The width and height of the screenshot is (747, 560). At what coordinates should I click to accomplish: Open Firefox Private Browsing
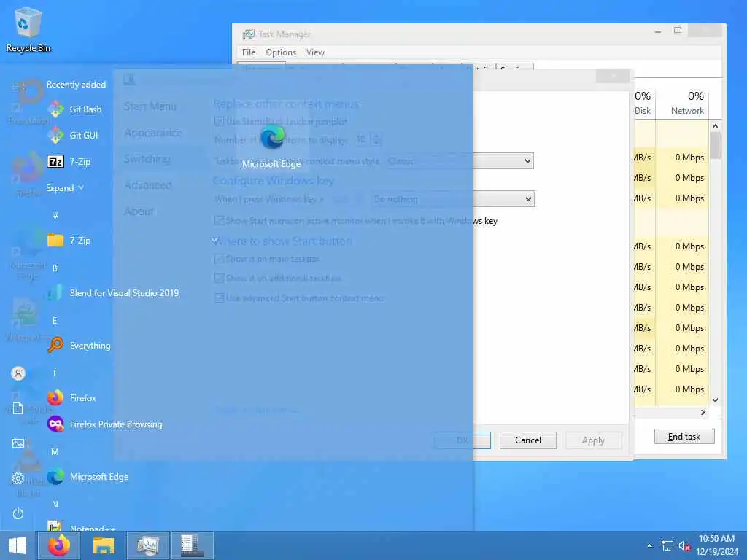pos(106,424)
